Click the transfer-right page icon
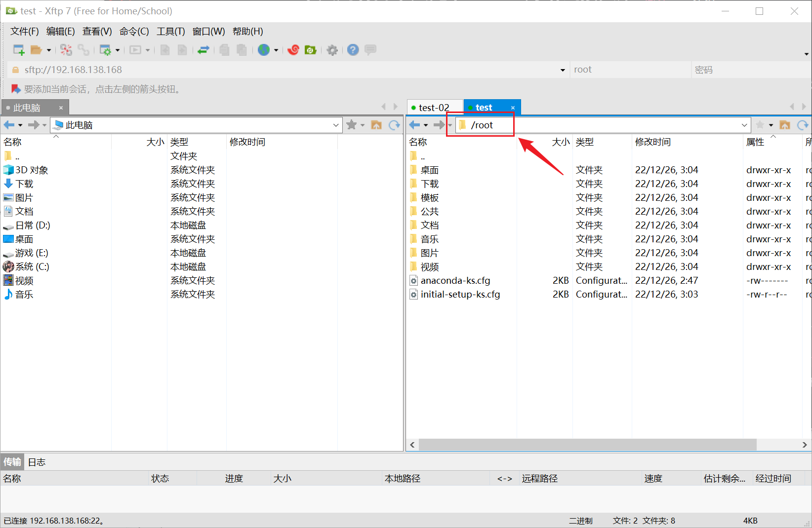 point(182,50)
